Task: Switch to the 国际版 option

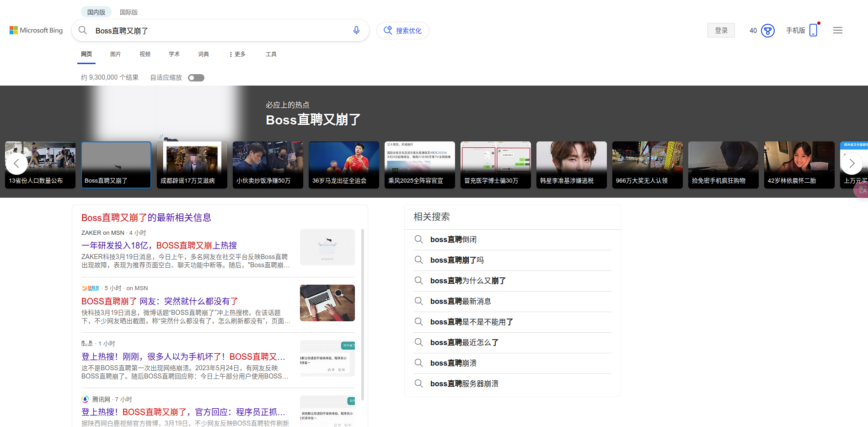Action: pyautogui.click(x=129, y=12)
